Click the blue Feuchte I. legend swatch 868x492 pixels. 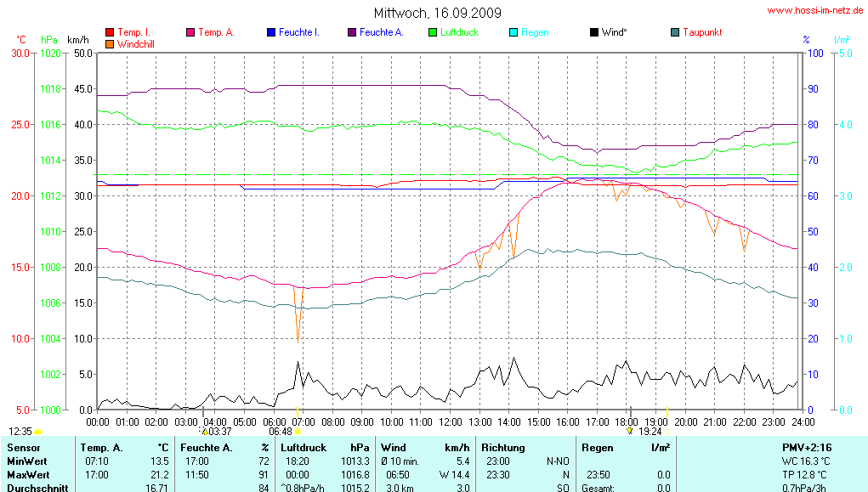271,32
